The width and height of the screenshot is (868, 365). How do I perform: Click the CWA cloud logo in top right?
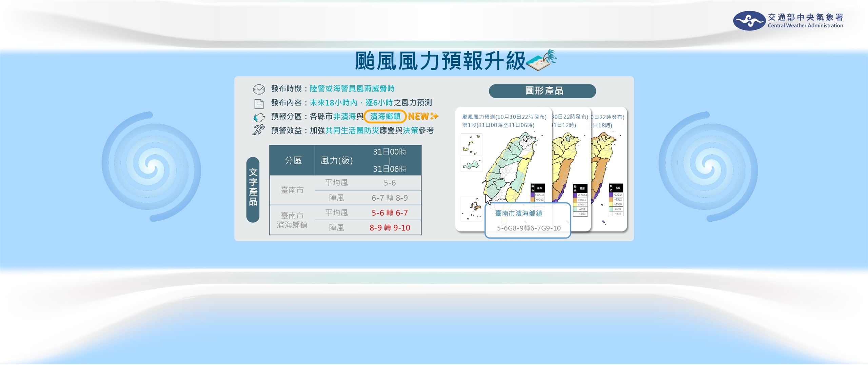750,21
